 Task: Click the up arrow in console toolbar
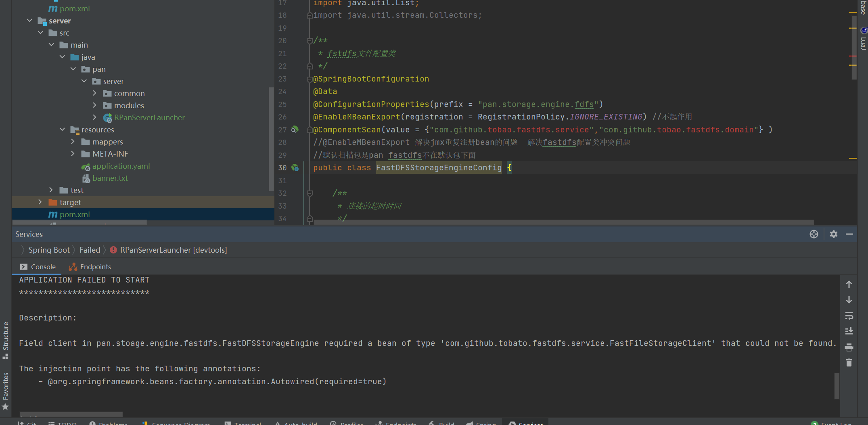click(849, 284)
